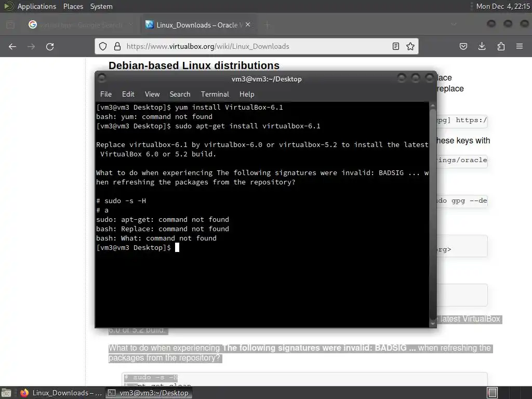Open the terminal File menu

click(106, 95)
